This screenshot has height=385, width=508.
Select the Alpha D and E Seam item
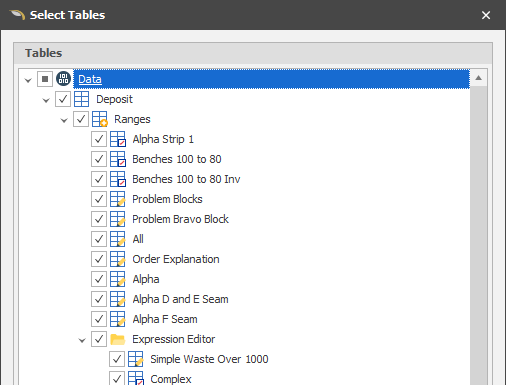[x=180, y=299]
